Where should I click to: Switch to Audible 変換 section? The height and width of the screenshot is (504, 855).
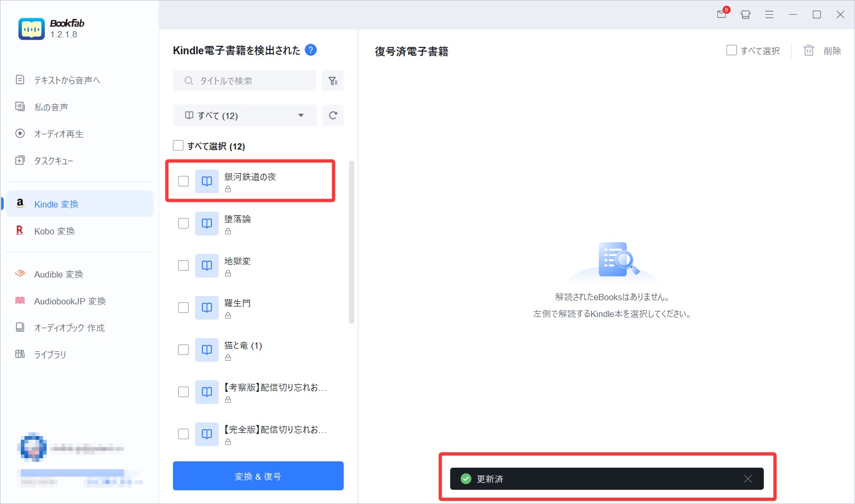coord(59,274)
